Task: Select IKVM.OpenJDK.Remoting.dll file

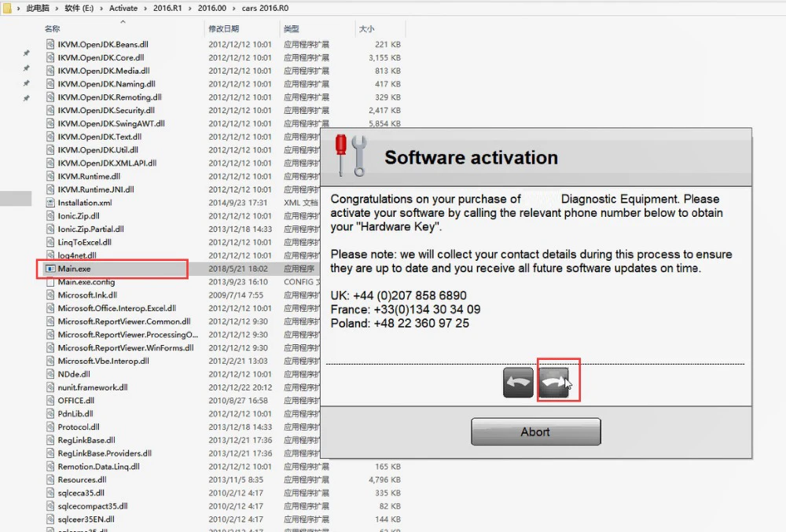Action: 109,97
